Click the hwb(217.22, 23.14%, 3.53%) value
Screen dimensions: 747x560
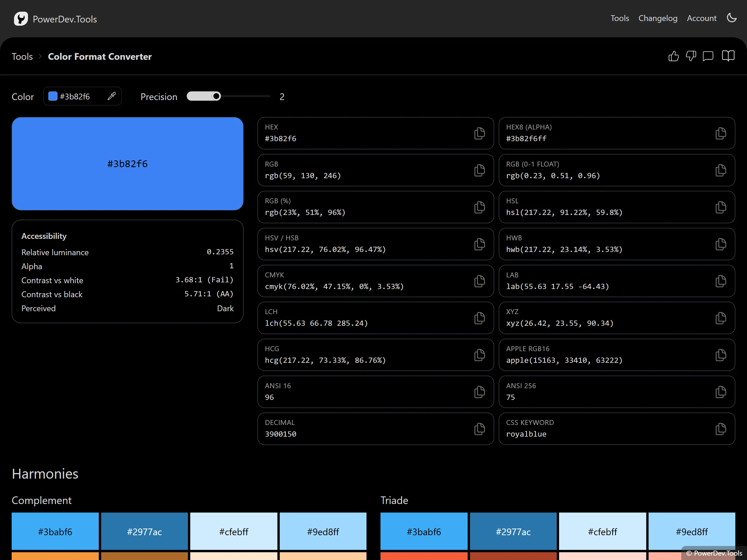point(564,249)
